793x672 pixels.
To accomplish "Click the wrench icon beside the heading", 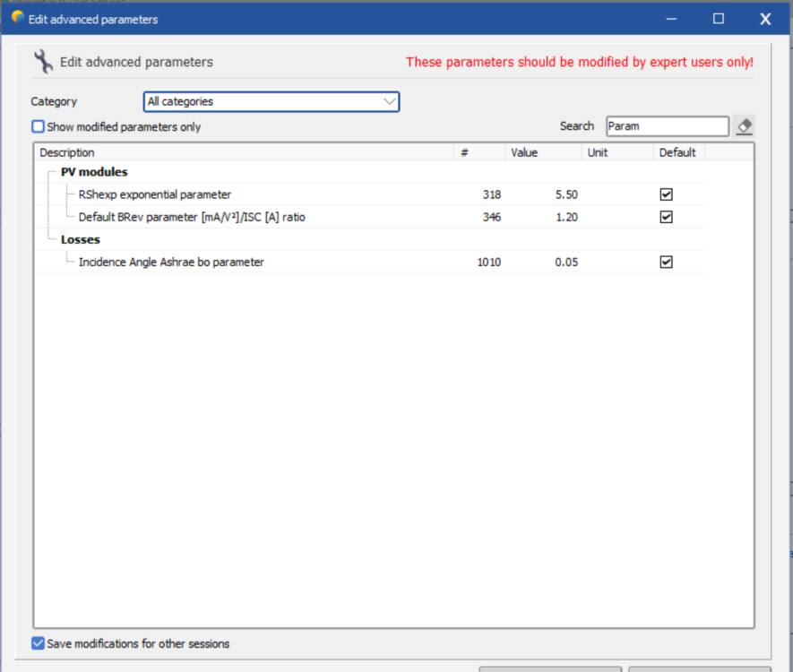I will coord(43,62).
